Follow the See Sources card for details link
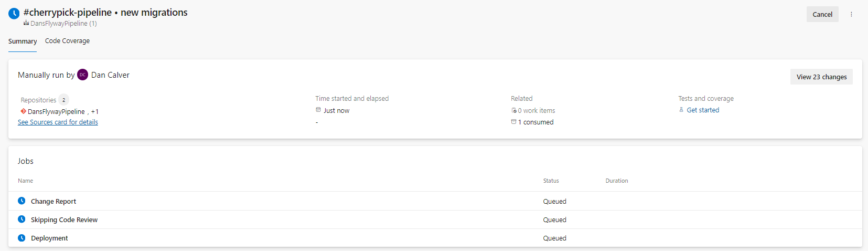Image resolution: width=868 pixels, height=251 pixels. 58,122
